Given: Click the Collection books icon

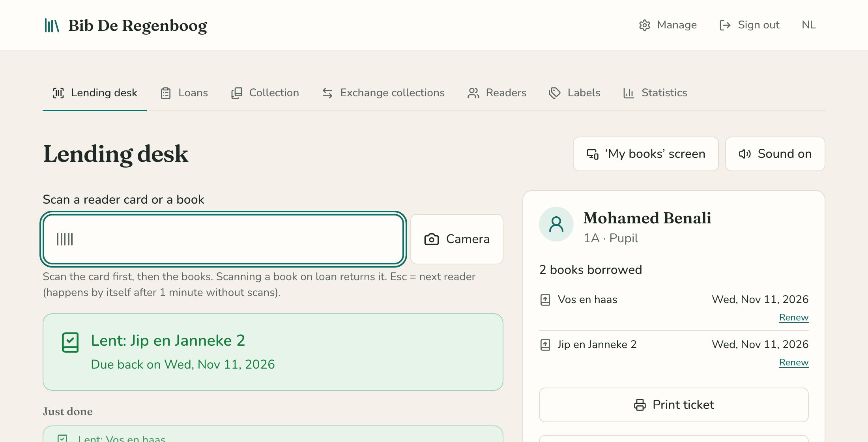Looking at the screenshot, I should (x=237, y=93).
